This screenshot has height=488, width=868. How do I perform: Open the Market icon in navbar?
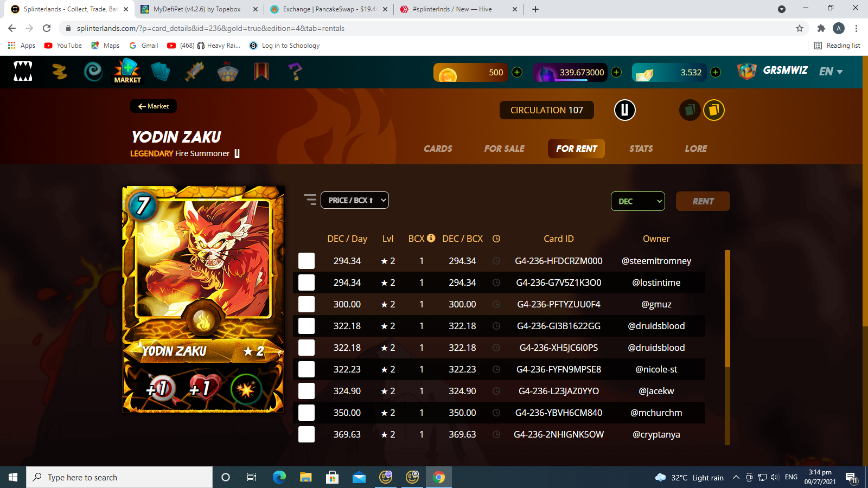127,71
